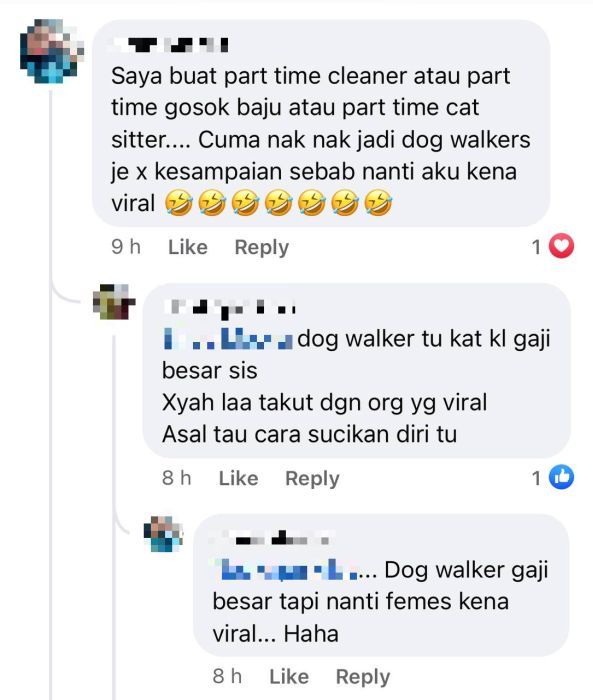Open the third commenter's profile picture
Screen dimensions: 593x700
coord(163,534)
